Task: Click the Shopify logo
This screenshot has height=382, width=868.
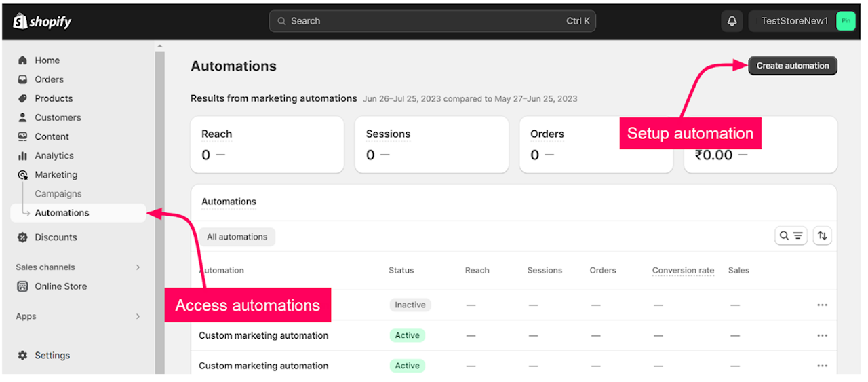Action: 42,22
